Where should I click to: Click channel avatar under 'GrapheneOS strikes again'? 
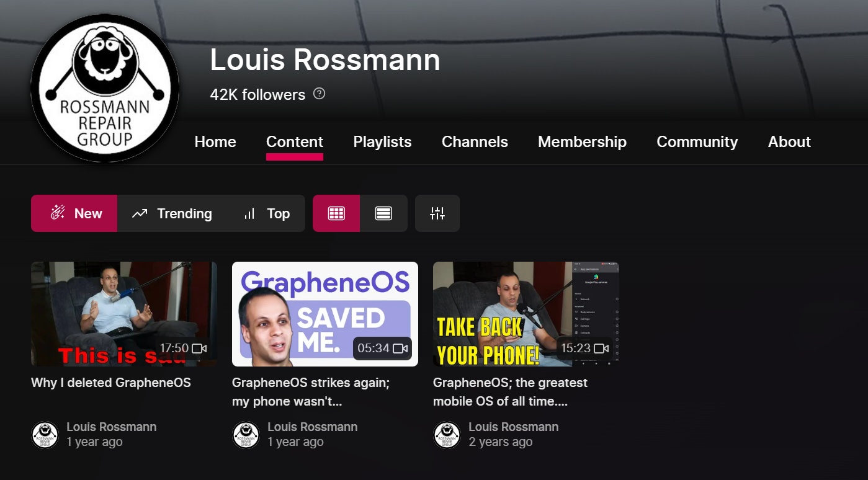pyautogui.click(x=246, y=435)
